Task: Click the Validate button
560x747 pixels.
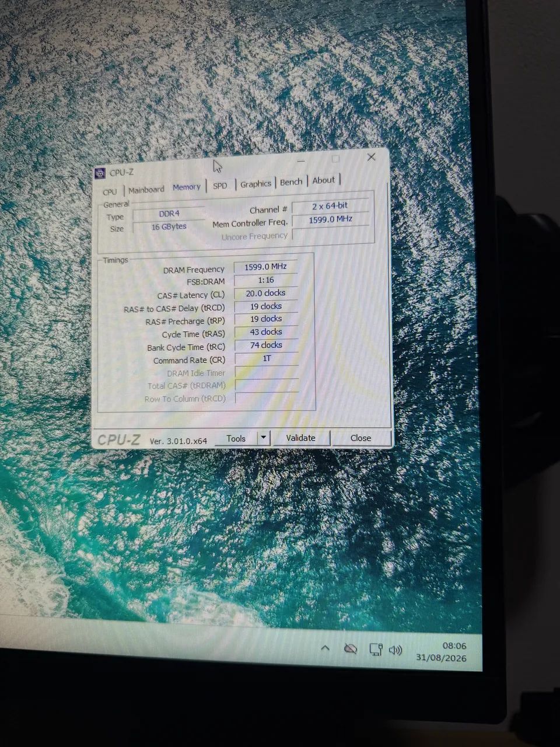Action: (x=300, y=438)
